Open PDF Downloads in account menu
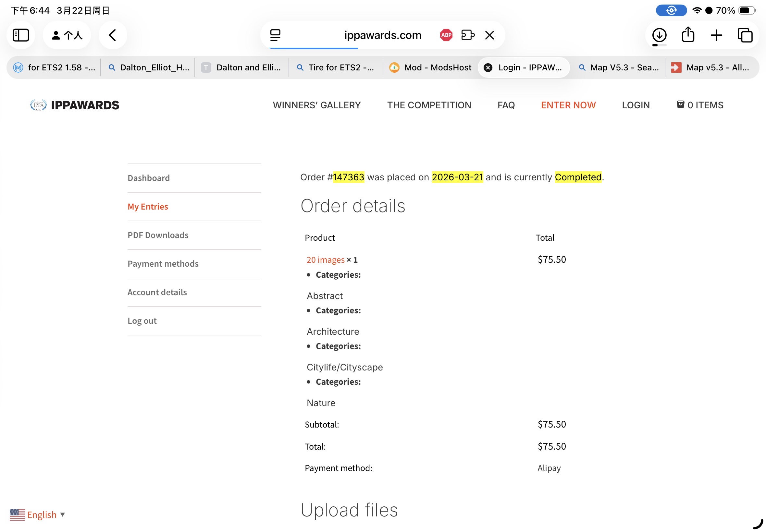Viewport: 766px width, 532px height. click(x=158, y=235)
